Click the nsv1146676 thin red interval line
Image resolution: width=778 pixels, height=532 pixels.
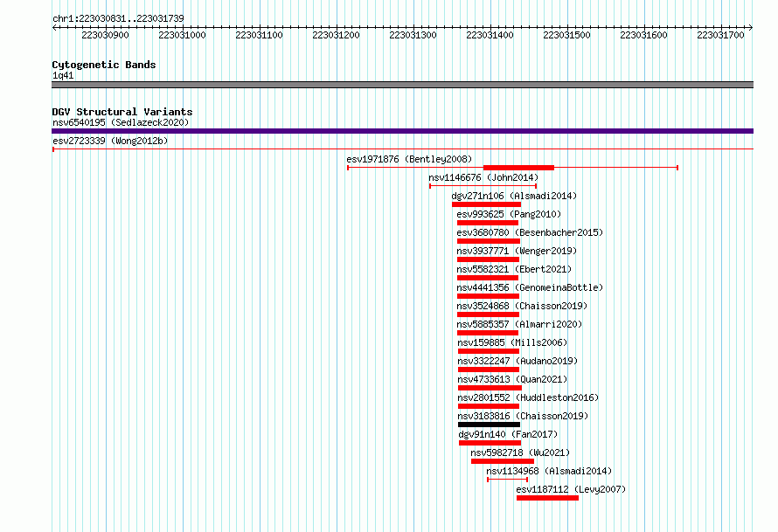(483, 186)
